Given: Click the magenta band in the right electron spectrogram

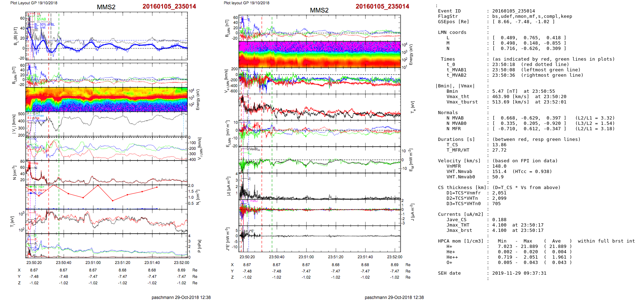Looking at the screenshot, I should coord(320,46).
